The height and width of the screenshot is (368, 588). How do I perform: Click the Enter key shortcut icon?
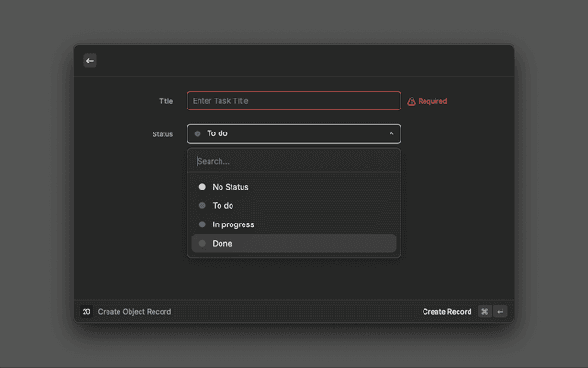click(x=500, y=312)
